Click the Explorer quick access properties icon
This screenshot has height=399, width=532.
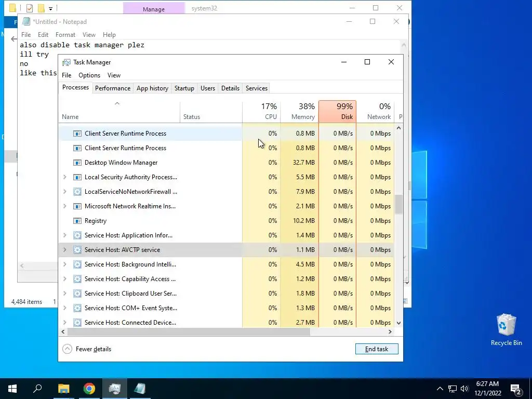[x=30, y=8]
